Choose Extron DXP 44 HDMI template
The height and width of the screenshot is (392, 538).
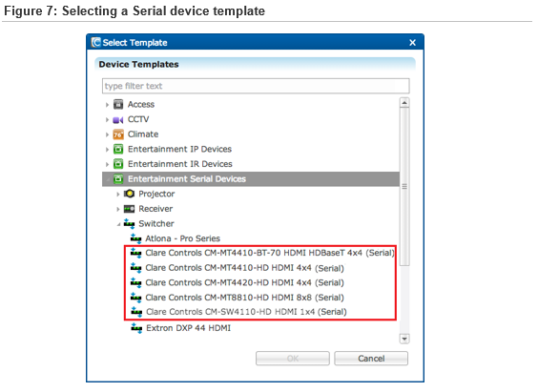coord(188,328)
